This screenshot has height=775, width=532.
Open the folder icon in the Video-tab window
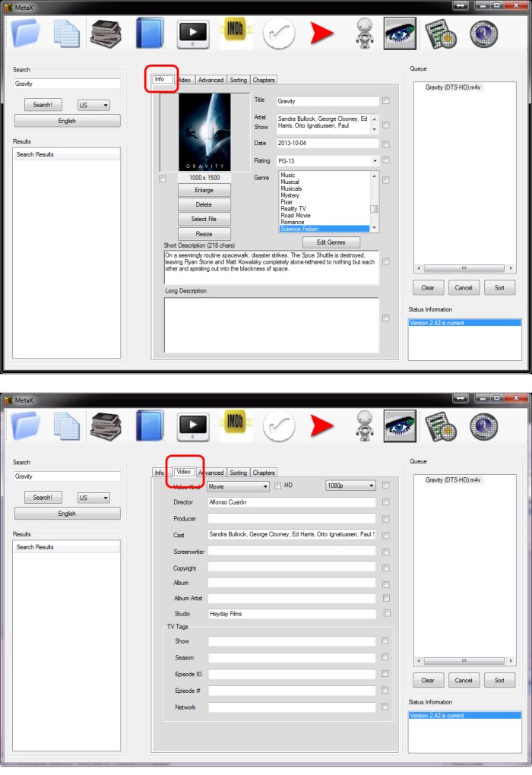(26, 425)
